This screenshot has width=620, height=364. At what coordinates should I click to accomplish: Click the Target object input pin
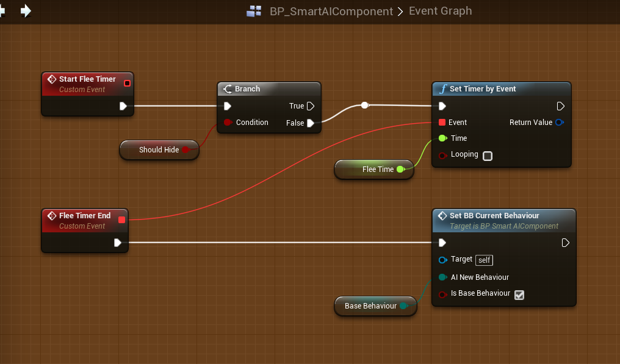click(442, 260)
